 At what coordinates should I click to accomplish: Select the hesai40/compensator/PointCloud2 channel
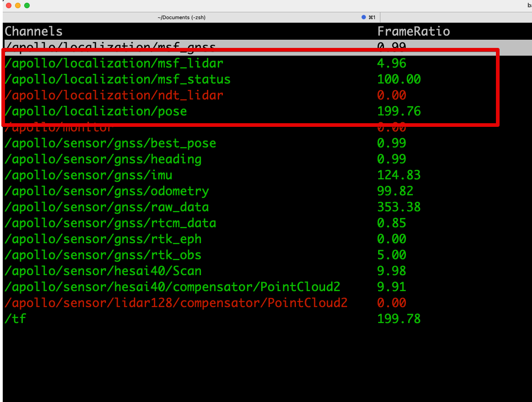(172, 287)
